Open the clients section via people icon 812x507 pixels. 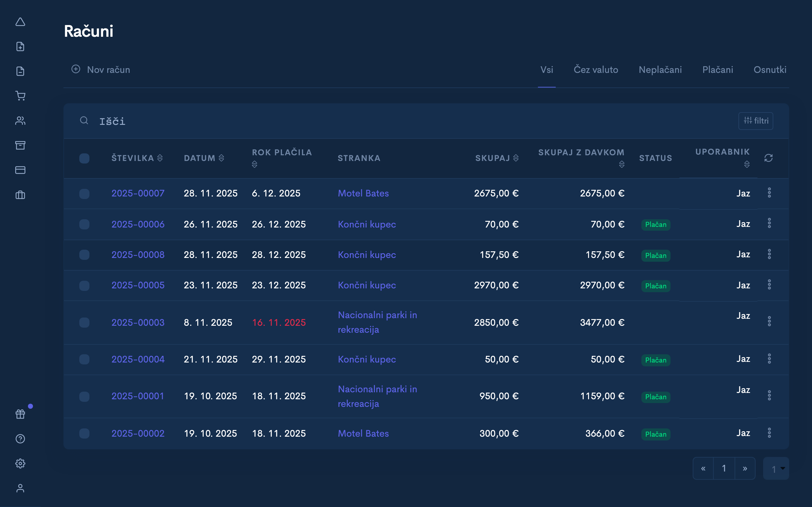pyautogui.click(x=21, y=121)
